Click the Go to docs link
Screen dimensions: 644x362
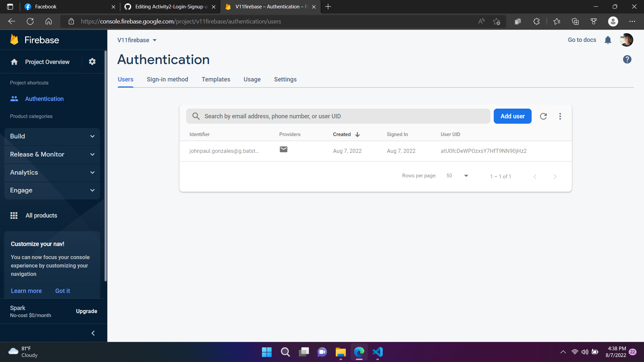pos(582,40)
